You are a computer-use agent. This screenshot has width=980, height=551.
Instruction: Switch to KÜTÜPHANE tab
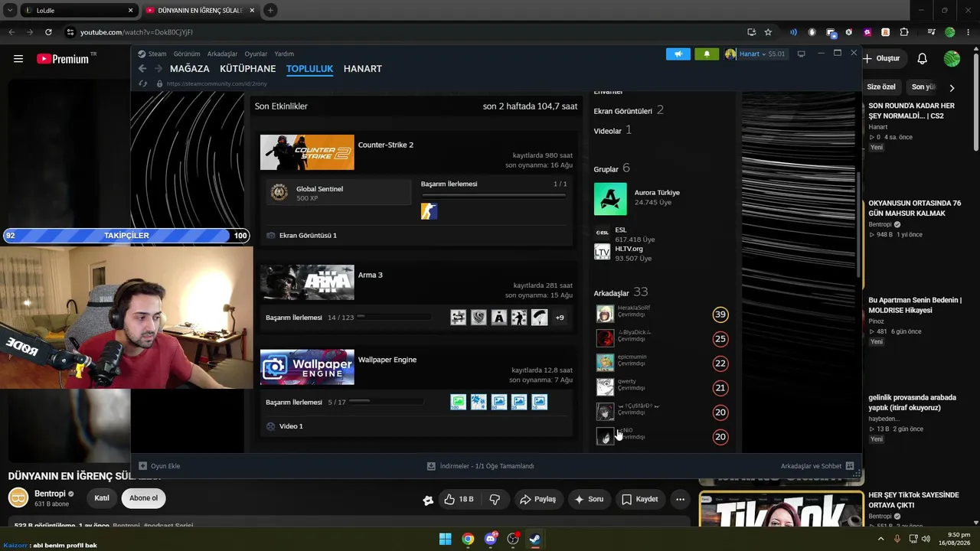(247, 69)
